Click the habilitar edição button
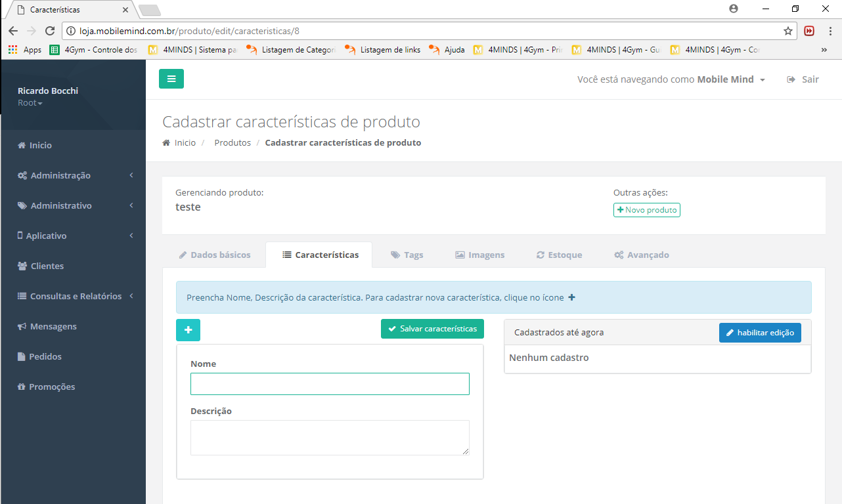The height and width of the screenshot is (504, 842). click(x=759, y=333)
